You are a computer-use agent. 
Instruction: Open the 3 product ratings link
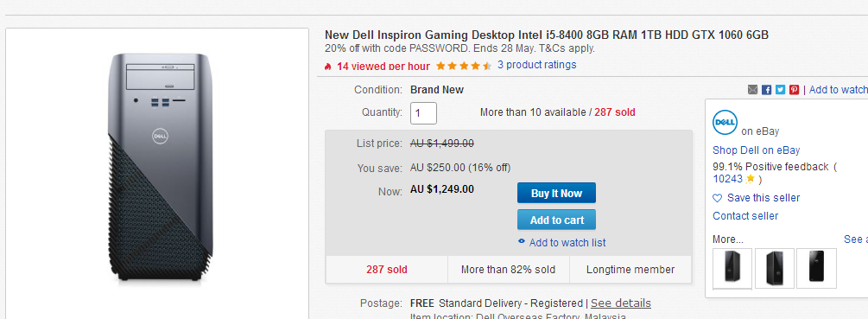coord(536,65)
